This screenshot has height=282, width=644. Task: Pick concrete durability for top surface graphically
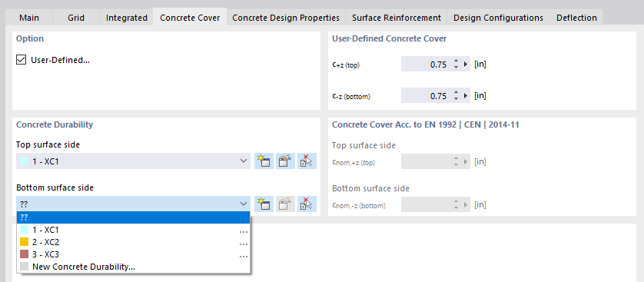pyautogui.click(x=307, y=161)
